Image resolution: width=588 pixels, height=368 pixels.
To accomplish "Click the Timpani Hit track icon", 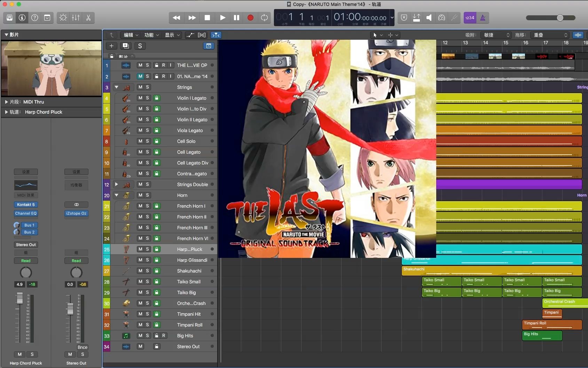I will click(x=126, y=314).
